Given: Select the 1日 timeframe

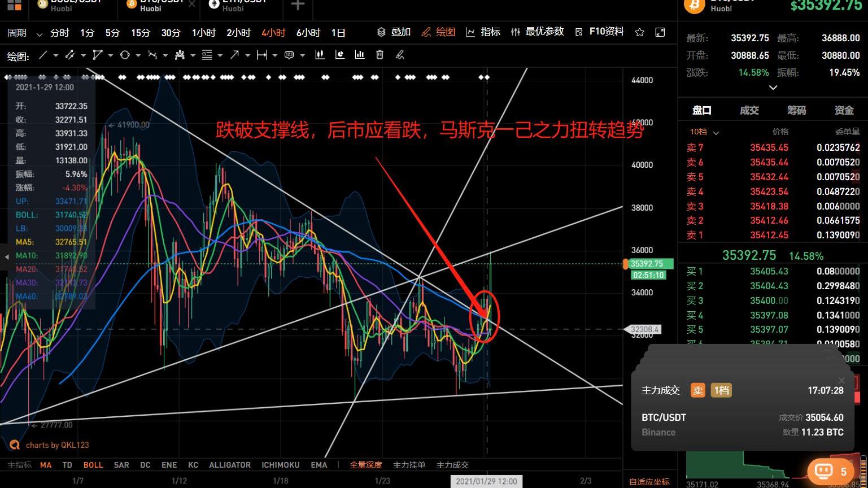Looking at the screenshot, I should (x=338, y=33).
